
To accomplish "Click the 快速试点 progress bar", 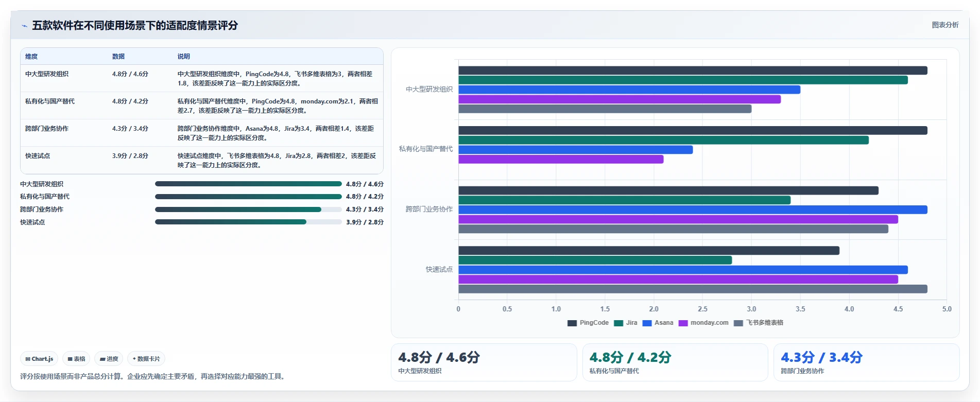I will [248, 222].
